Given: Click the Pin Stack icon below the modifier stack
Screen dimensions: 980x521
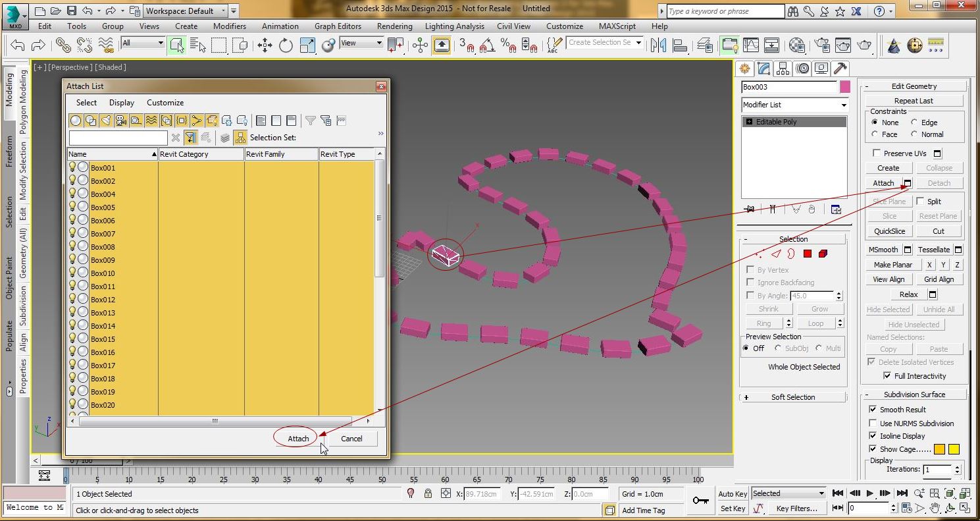Looking at the screenshot, I should pyautogui.click(x=749, y=209).
